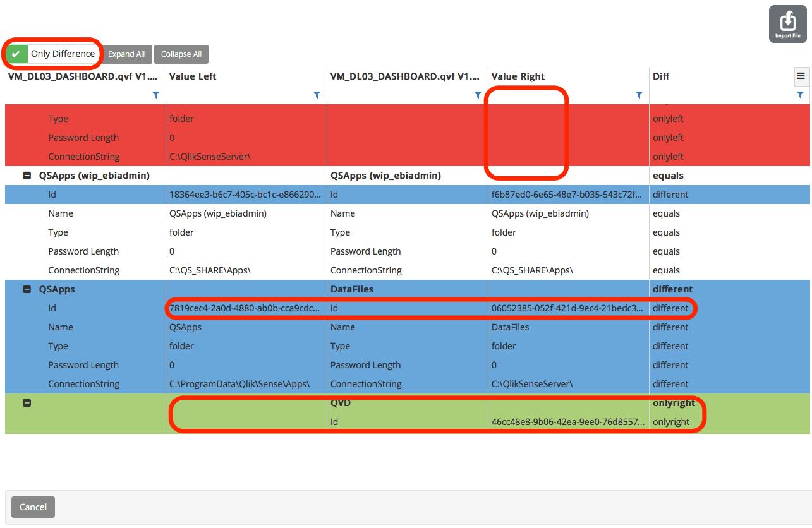Open the grid column menu icon
This screenshot has height=528, width=812.
801,76
